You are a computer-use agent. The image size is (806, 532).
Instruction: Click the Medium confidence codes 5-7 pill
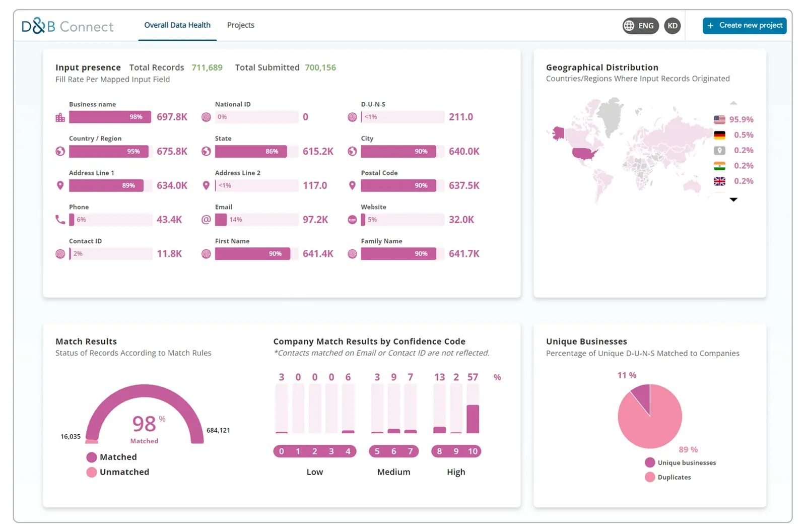394,451
